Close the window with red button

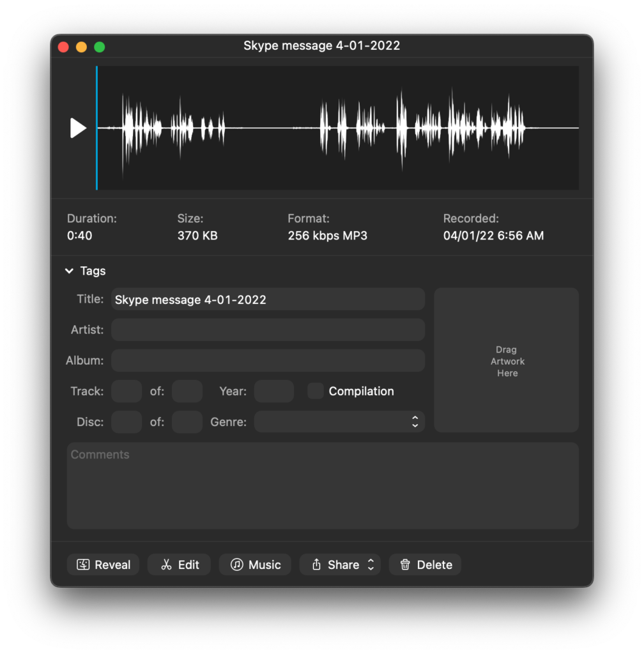tap(63, 47)
